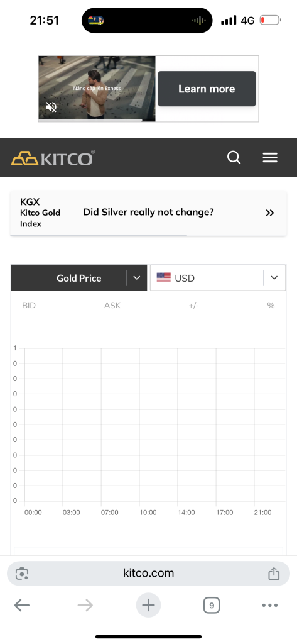Open Google Lens icon in address bar
297x644 pixels.
(x=22, y=574)
